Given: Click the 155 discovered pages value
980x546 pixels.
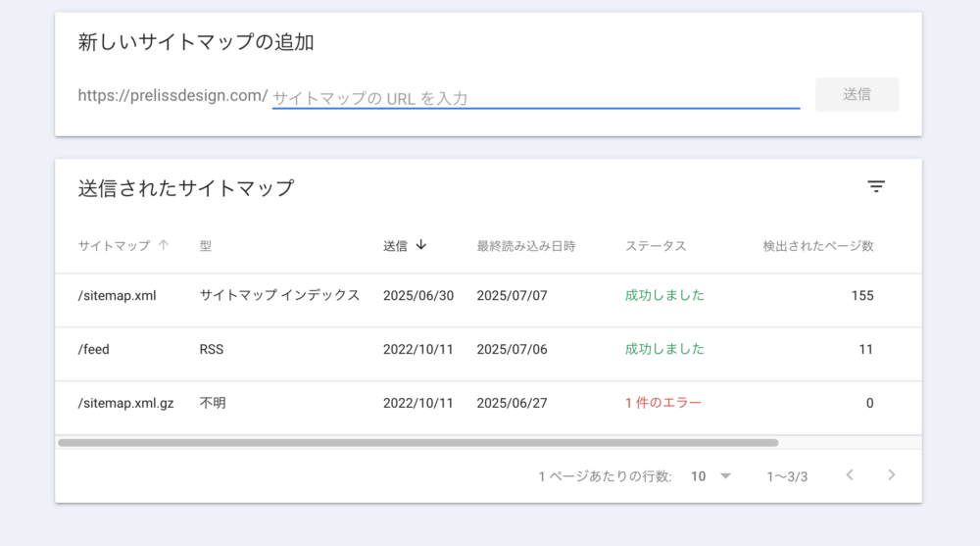Looking at the screenshot, I should pyautogui.click(x=861, y=295).
